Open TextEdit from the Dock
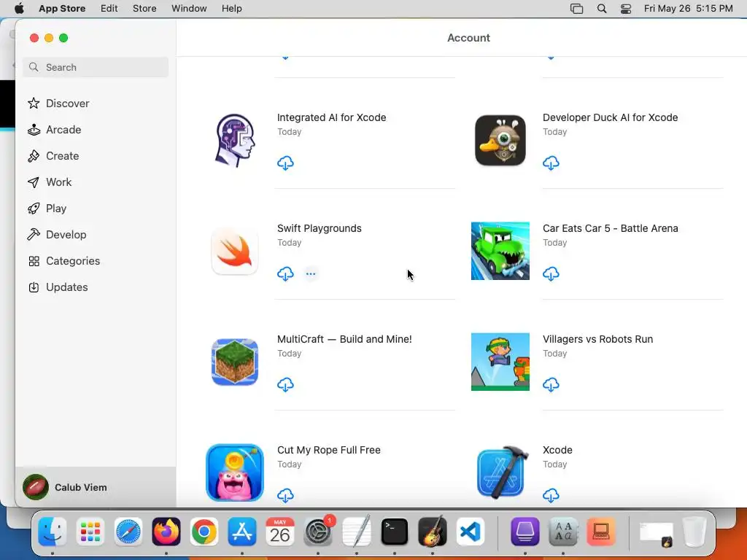This screenshot has width=747, height=560. point(356,531)
